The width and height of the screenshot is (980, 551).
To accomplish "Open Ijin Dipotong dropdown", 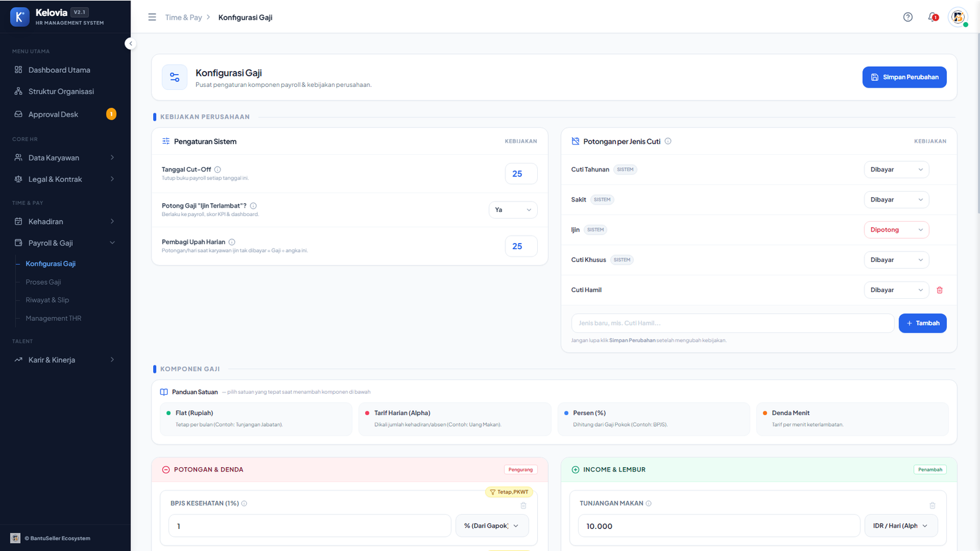I will (x=897, y=230).
